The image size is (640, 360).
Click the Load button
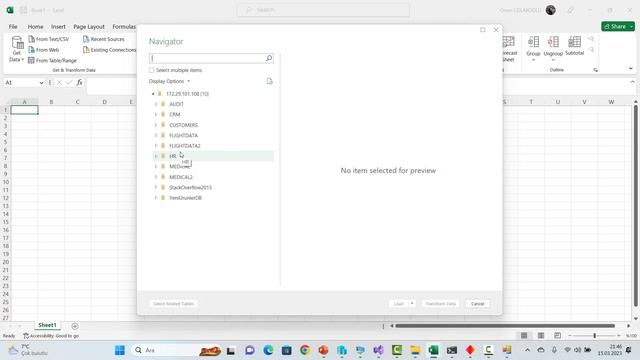(398, 304)
